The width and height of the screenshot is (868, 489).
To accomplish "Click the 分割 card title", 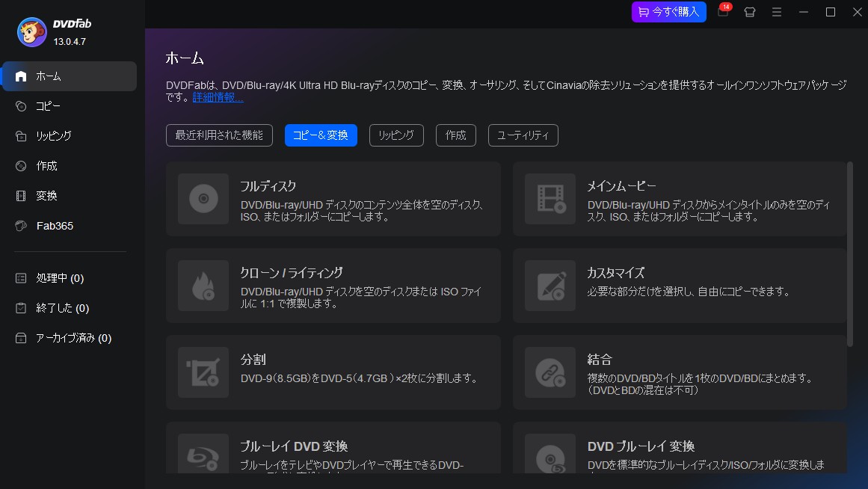I will 253,360.
